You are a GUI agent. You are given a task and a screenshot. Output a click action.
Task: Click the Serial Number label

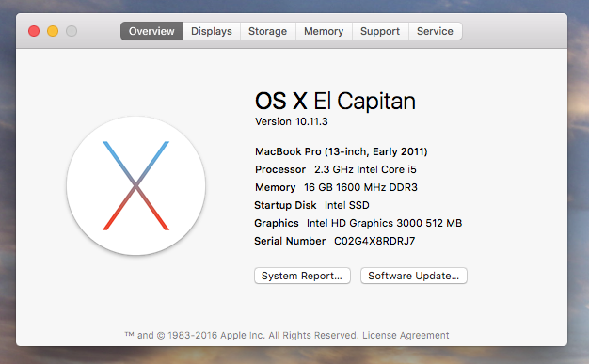tap(290, 241)
